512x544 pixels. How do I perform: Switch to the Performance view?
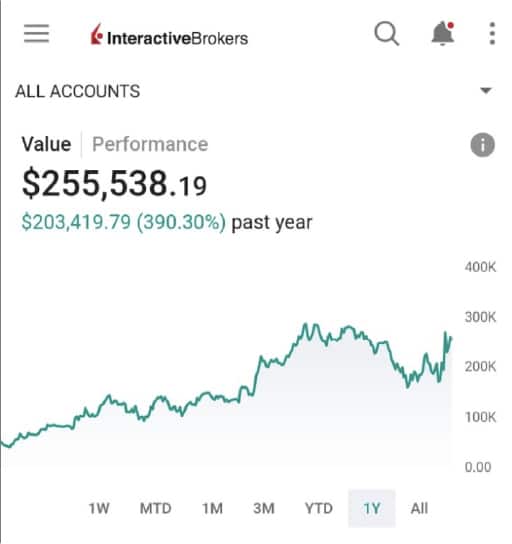(150, 144)
